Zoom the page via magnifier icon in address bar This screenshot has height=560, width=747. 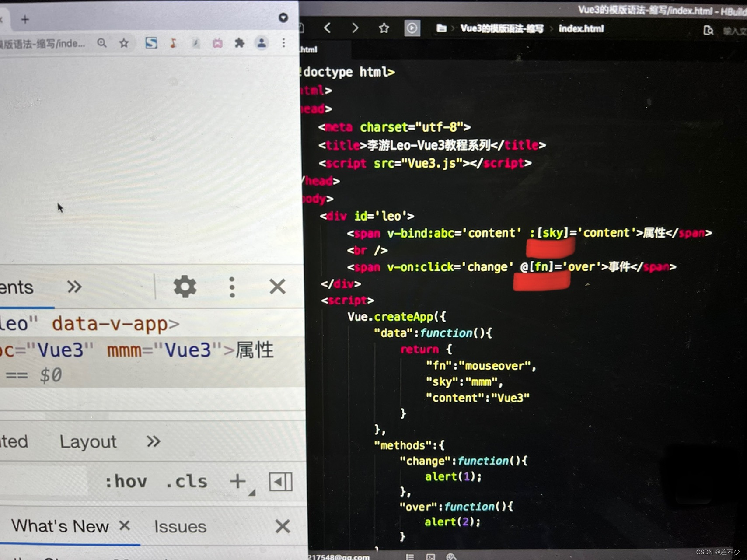[102, 43]
